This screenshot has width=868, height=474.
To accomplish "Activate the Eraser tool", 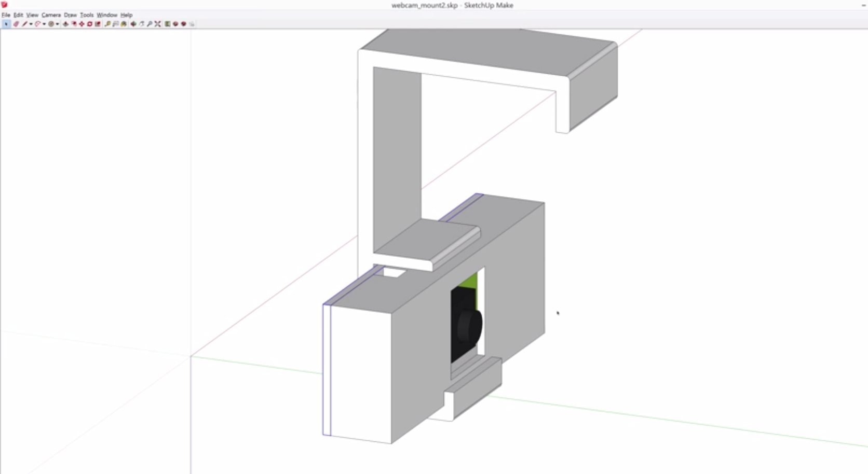I will (x=16, y=24).
